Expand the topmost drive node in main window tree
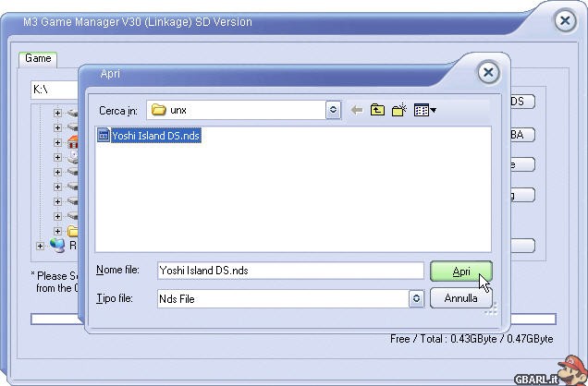The image size is (588, 386). (x=57, y=113)
